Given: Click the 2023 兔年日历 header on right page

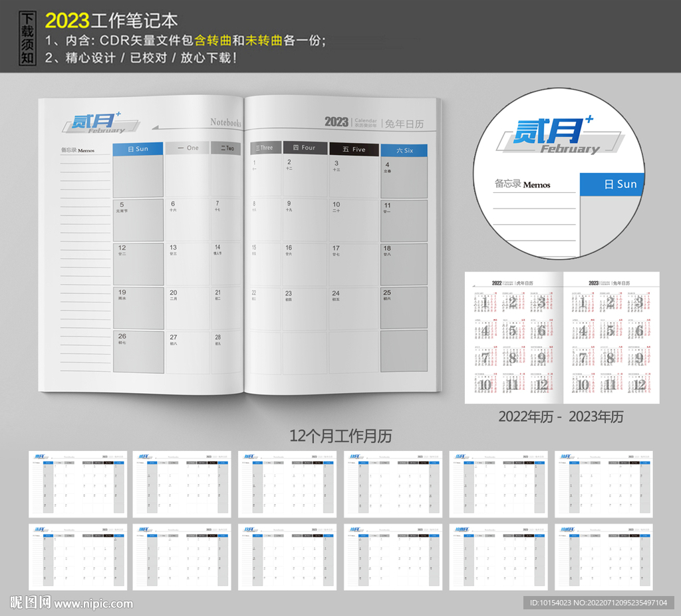Looking at the screenshot, I should 374,122.
